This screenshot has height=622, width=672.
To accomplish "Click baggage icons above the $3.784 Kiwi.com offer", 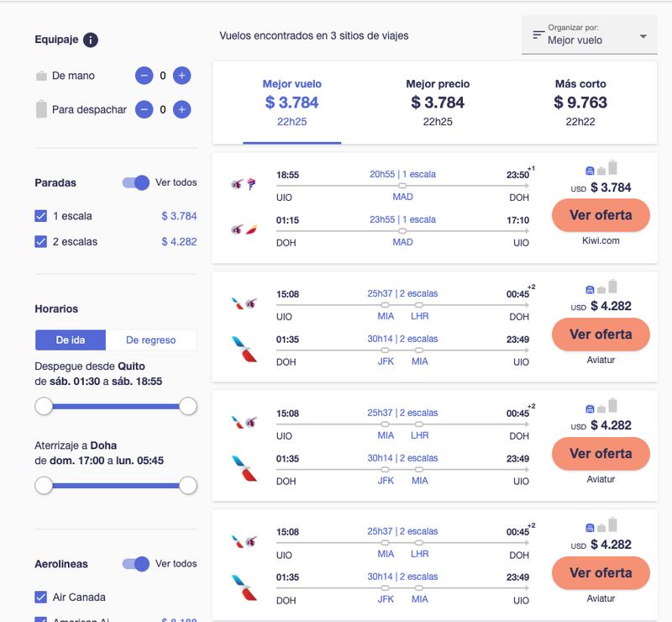I will (601, 168).
